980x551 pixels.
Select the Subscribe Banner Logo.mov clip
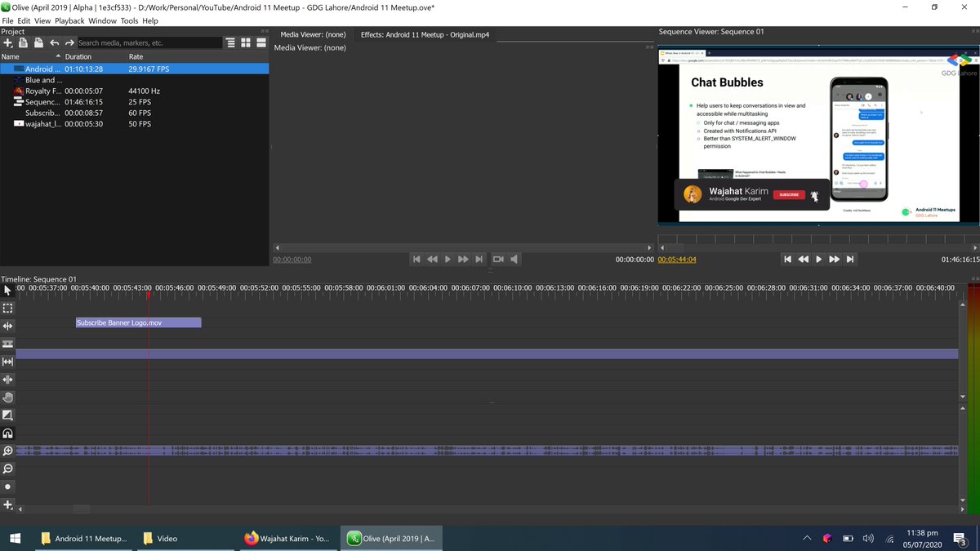pyautogui.click(x=138, y=322)
